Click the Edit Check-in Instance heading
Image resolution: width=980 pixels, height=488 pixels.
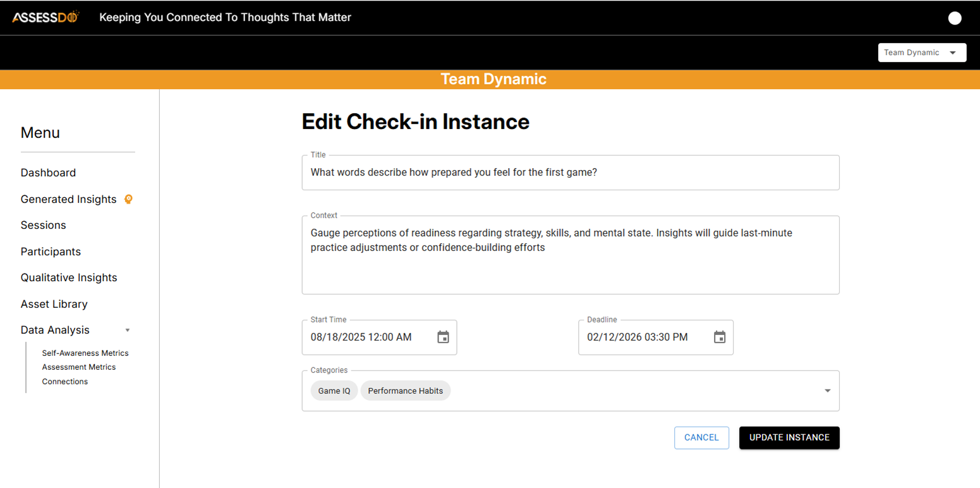click(x=416, y=121)
